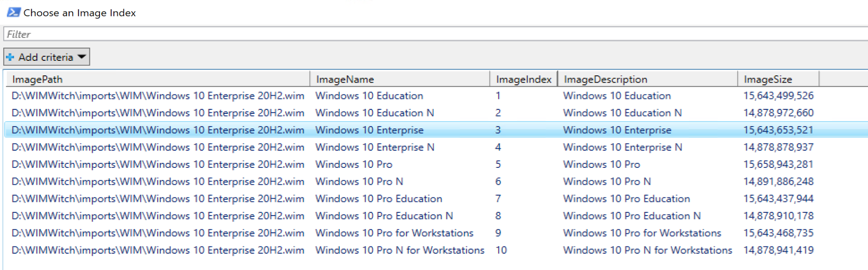This screenshot has width=868, height=270.
Task: Click the PowerShell window title icon
Action: 13,12
